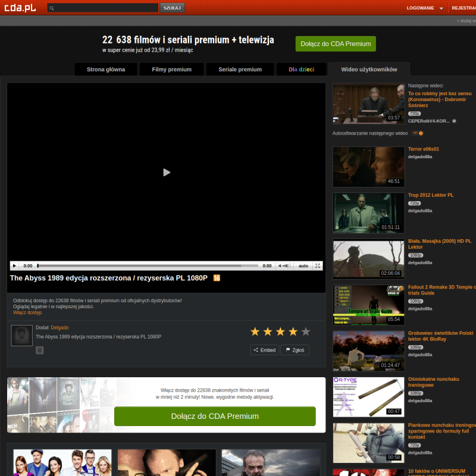Focus the search input field
The width and height of the screenshot is (476, 476).
tap(102, 8)
